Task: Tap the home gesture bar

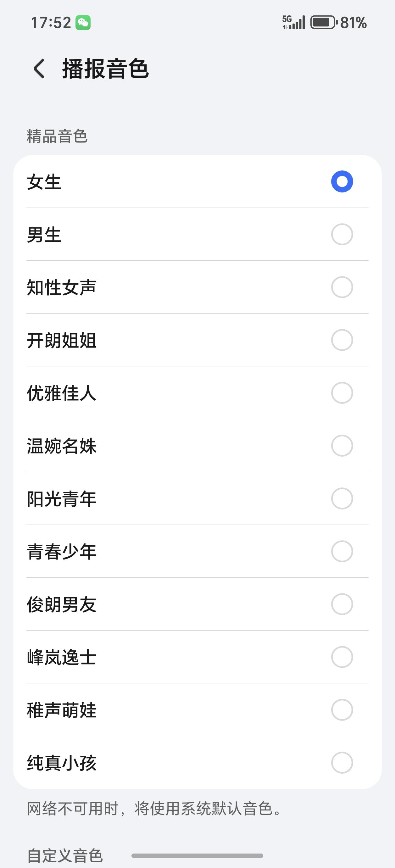Action: click(x=197, y=855)
